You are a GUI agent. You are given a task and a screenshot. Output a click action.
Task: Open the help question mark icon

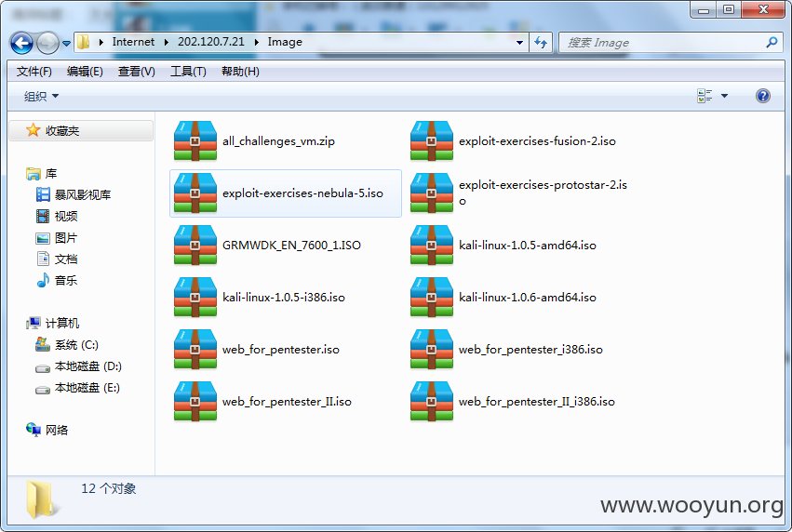[x=763, y=96]
